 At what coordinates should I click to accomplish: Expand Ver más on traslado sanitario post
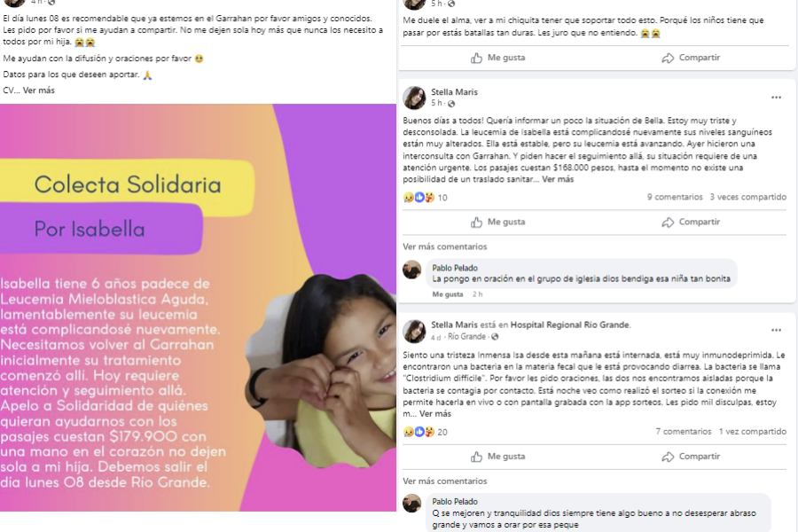(x=558, y=179)
